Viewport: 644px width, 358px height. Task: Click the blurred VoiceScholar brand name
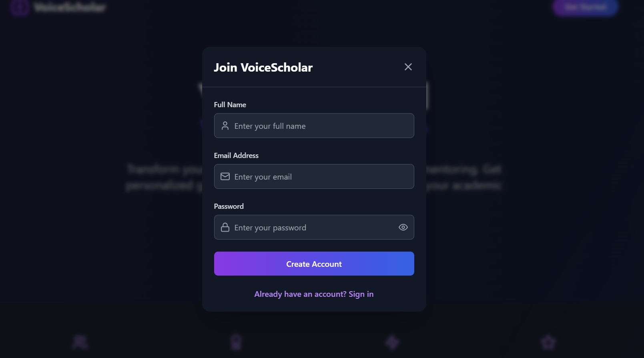coord(70,7)
